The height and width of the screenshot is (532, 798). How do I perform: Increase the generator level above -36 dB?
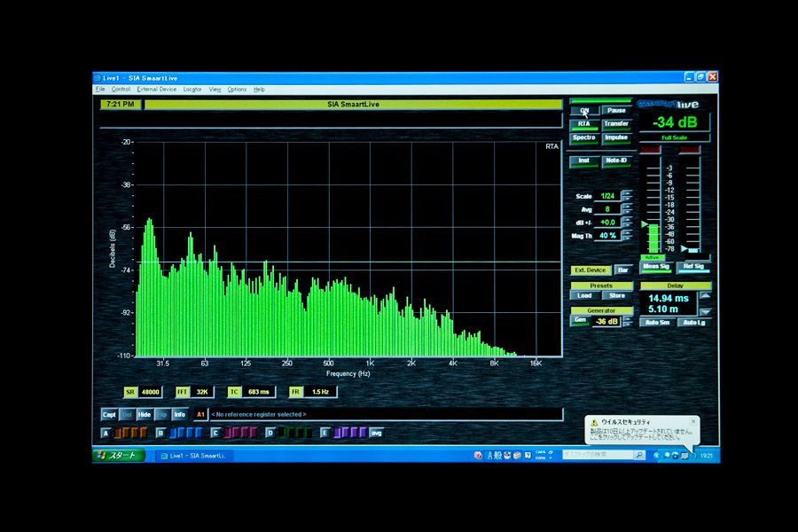(628, 318)
